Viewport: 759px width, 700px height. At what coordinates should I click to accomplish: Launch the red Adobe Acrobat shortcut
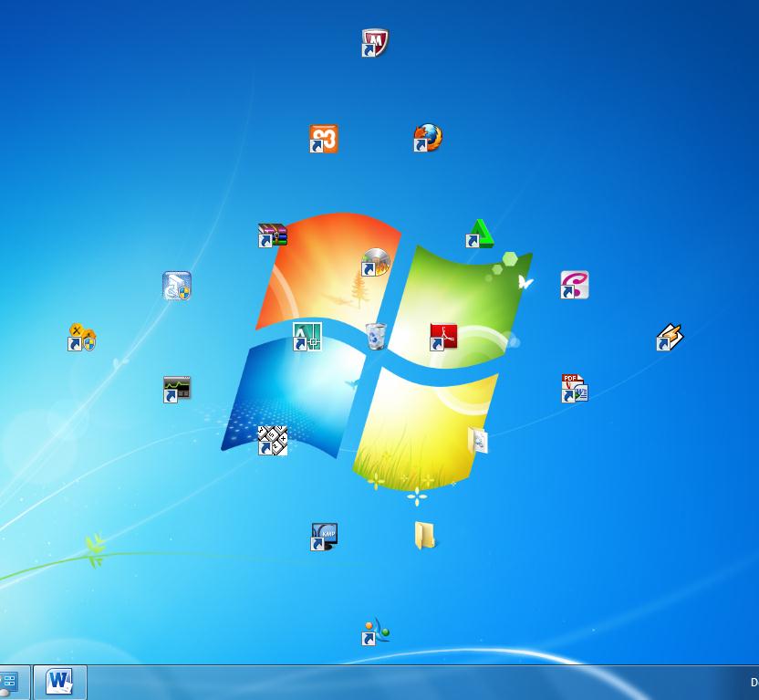pos(443,337)
